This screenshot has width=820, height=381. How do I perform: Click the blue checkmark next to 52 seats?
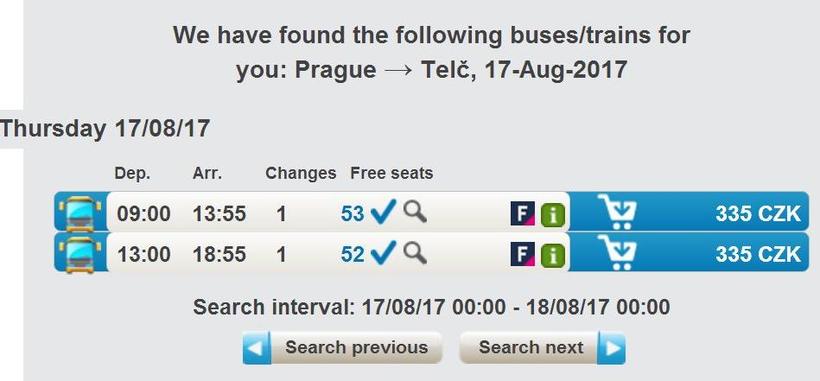click(383, 253)
